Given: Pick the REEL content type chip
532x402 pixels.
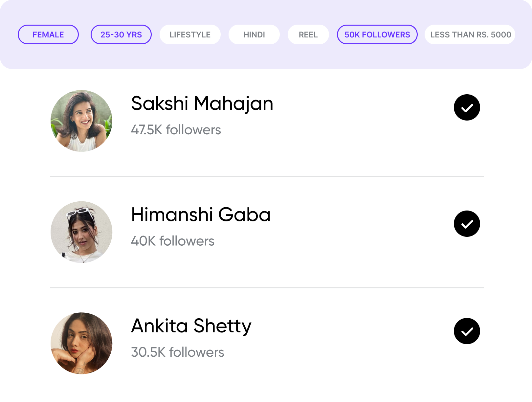Looking at the screenshot, I should tap(308, 34).
